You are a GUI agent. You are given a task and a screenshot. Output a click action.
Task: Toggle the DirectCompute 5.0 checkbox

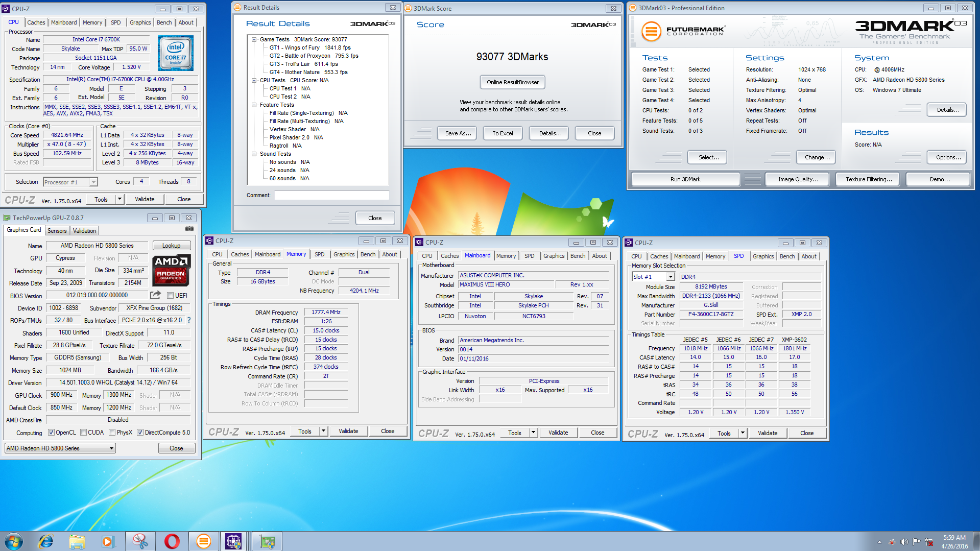pyautogui.click(x=140, y=432)
